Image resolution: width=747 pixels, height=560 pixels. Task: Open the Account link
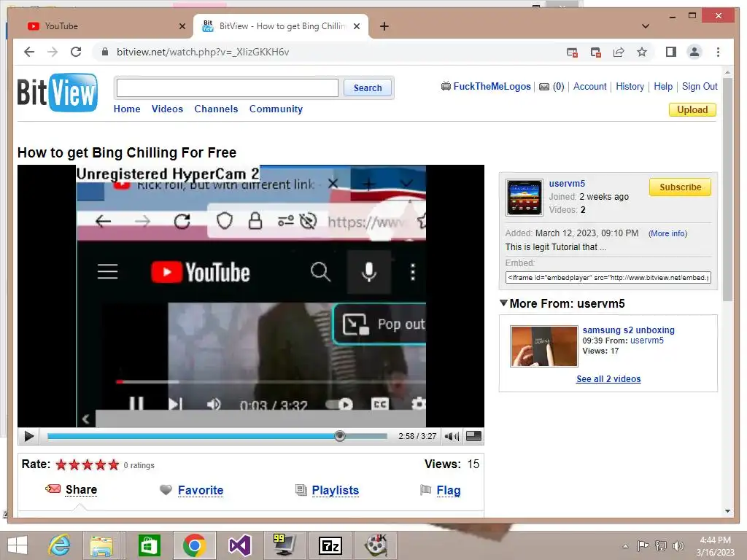589,86
